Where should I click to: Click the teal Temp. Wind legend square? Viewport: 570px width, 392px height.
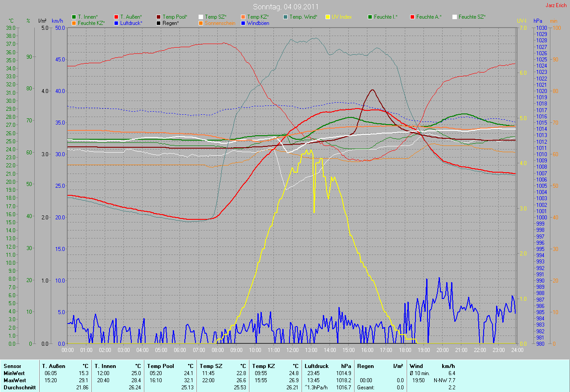[x=285, y=17]
